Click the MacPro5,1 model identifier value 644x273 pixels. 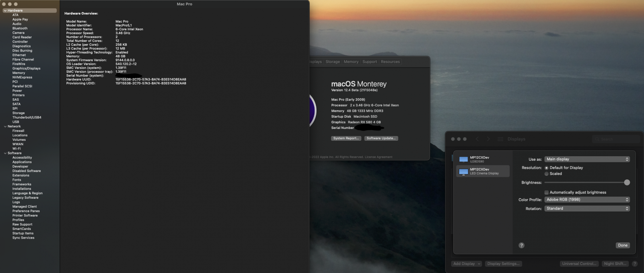[124, 25]
